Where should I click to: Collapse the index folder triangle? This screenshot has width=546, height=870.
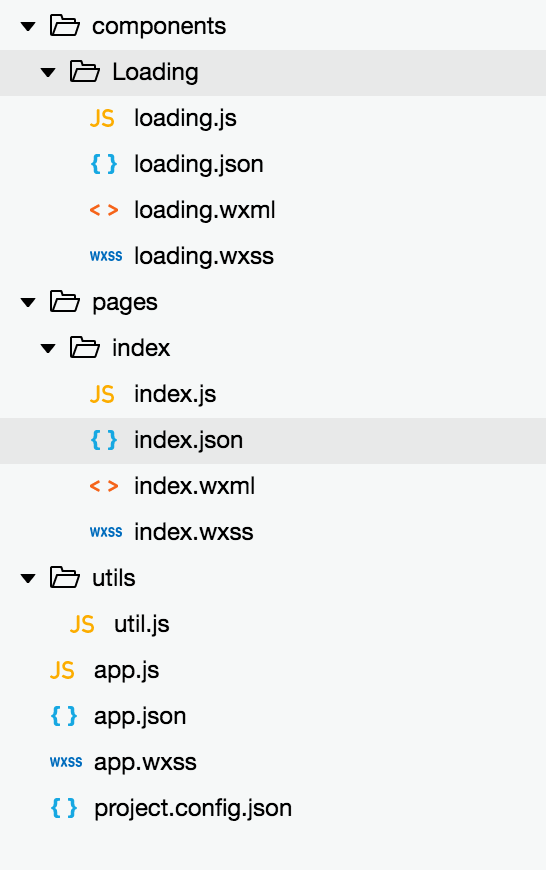coord(48,348)
